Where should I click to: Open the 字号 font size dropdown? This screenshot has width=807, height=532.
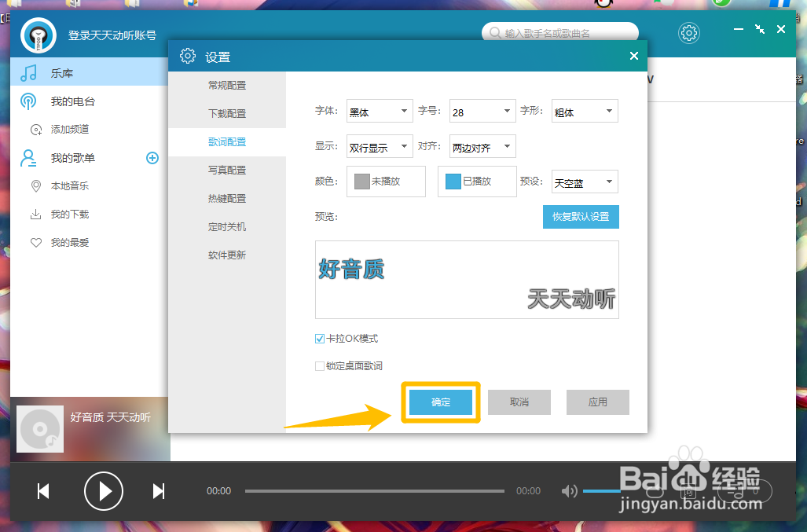click(x=482, y=111)
